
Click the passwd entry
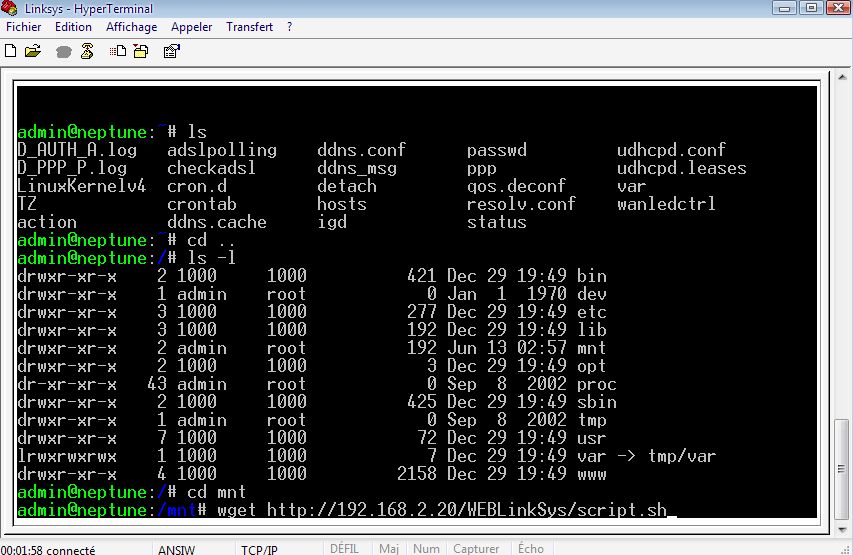(x=497, y=151)
